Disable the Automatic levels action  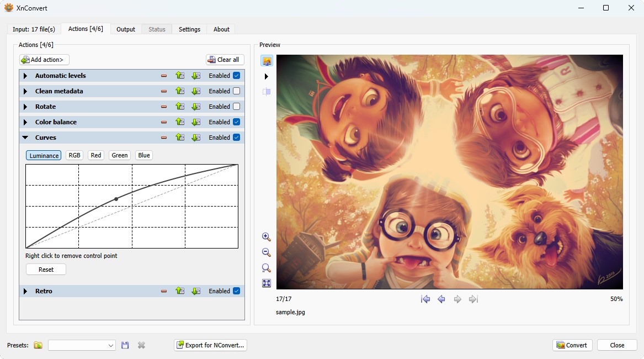tap(237, 76)
